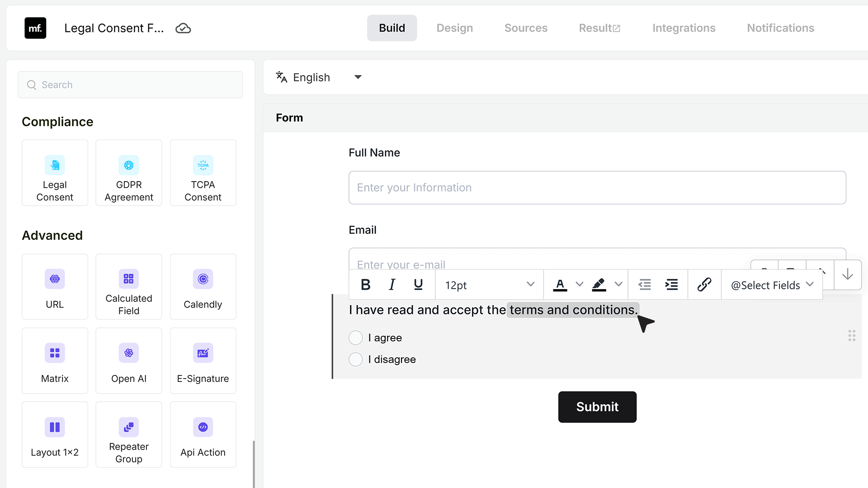Viewport: 868px width, 488px height.
Task: Click the Submit button
Action: [x=597, y=407]
